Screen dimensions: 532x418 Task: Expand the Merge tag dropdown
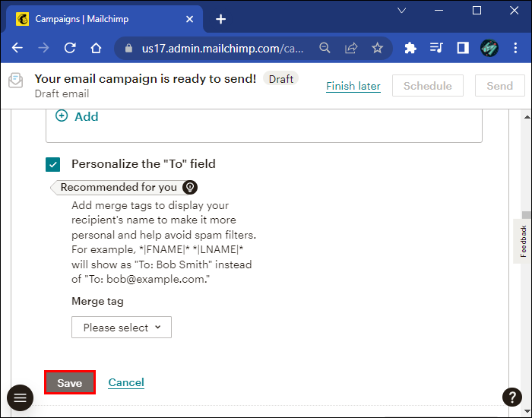point(122,328)
